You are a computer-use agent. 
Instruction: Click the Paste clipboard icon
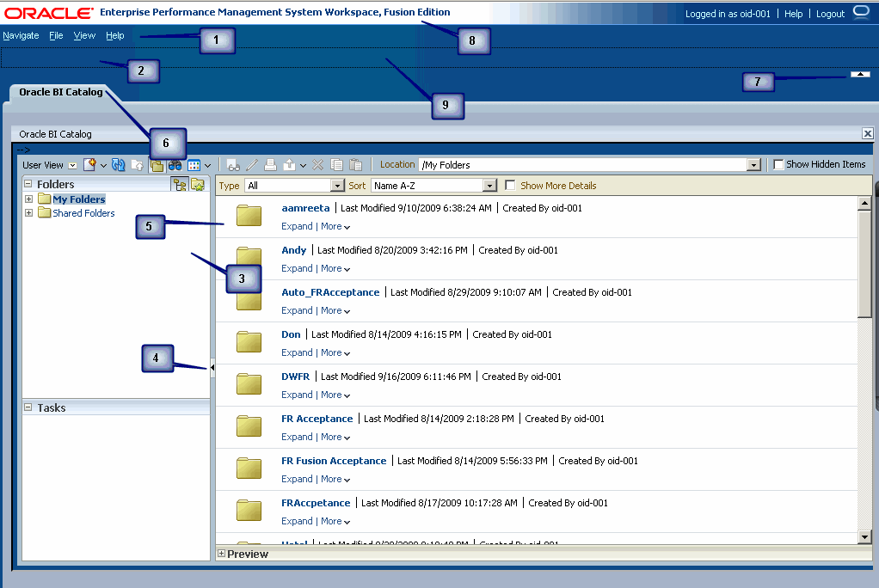(355, 165)
